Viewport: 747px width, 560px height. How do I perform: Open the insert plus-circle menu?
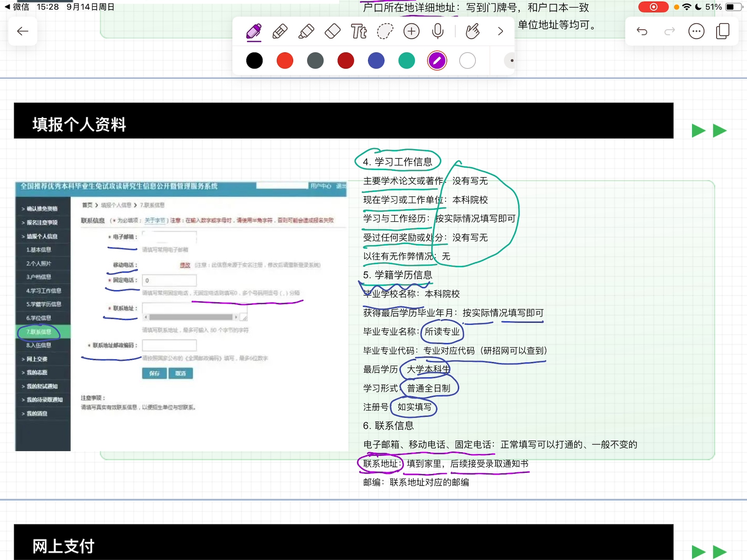(x=412, y=31)
